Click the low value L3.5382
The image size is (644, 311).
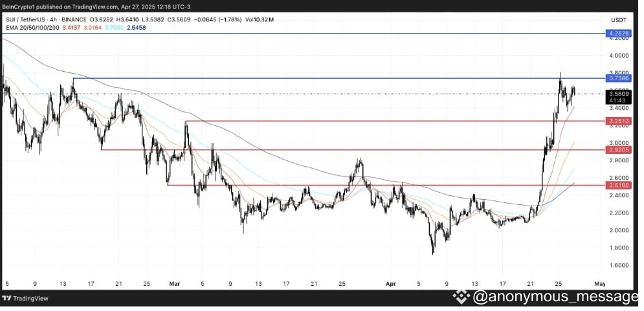pos(154,19)
